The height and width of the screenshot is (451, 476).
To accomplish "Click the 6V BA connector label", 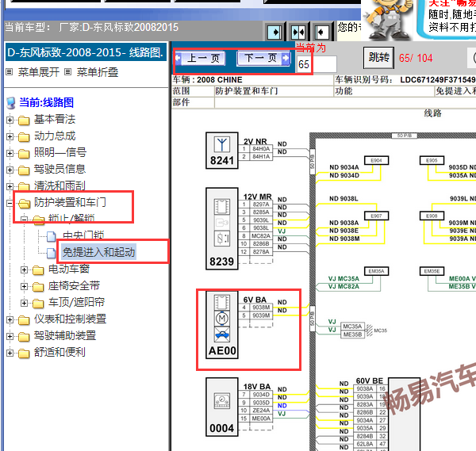I will click(x=255, y=300).
